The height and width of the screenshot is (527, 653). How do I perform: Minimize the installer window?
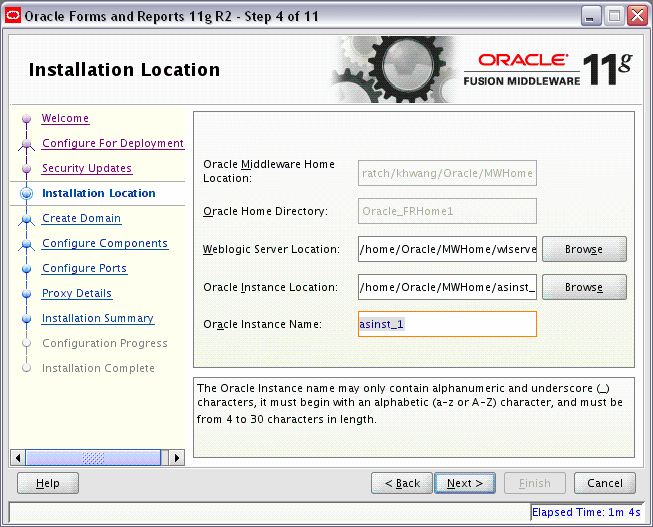[x=590, y=16]
